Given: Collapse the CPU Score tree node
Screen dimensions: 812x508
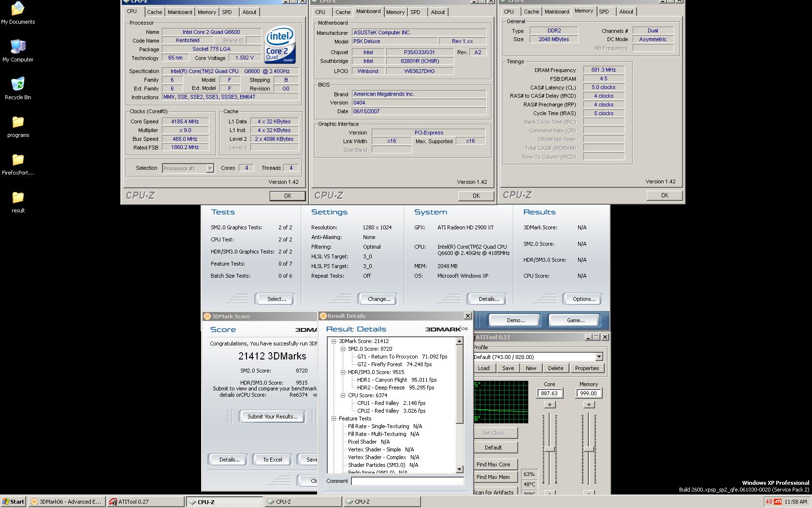Looking at the screenshot, I should 343,395.
